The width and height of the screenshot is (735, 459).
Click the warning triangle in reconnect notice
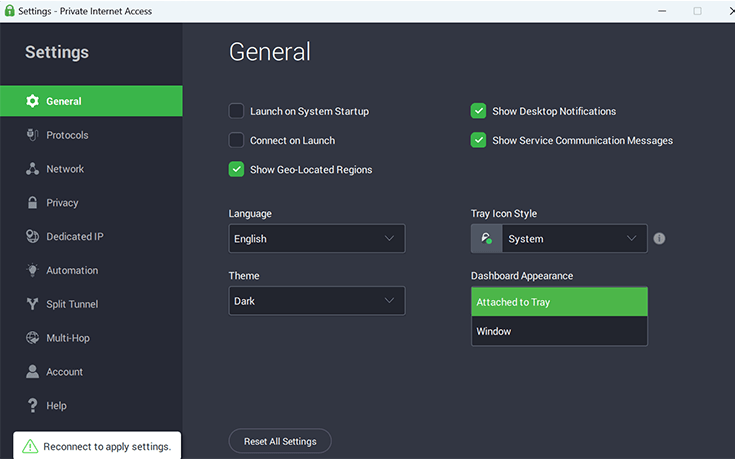point(30,446)
